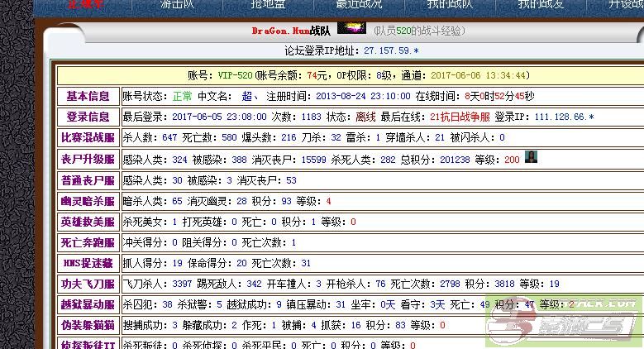Open the 比赛混战服 server stats
Screen dimensions: 644x349
(x=88, y=137)
